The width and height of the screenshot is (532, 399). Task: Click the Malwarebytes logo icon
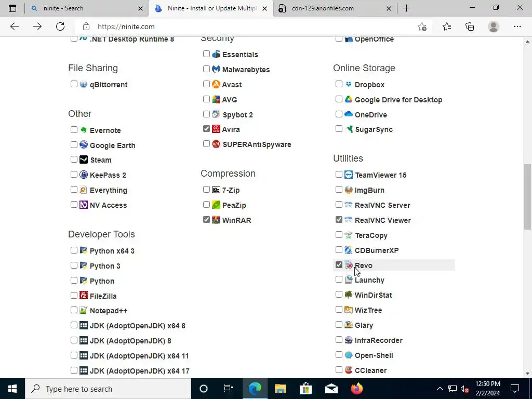coord(216,69)
